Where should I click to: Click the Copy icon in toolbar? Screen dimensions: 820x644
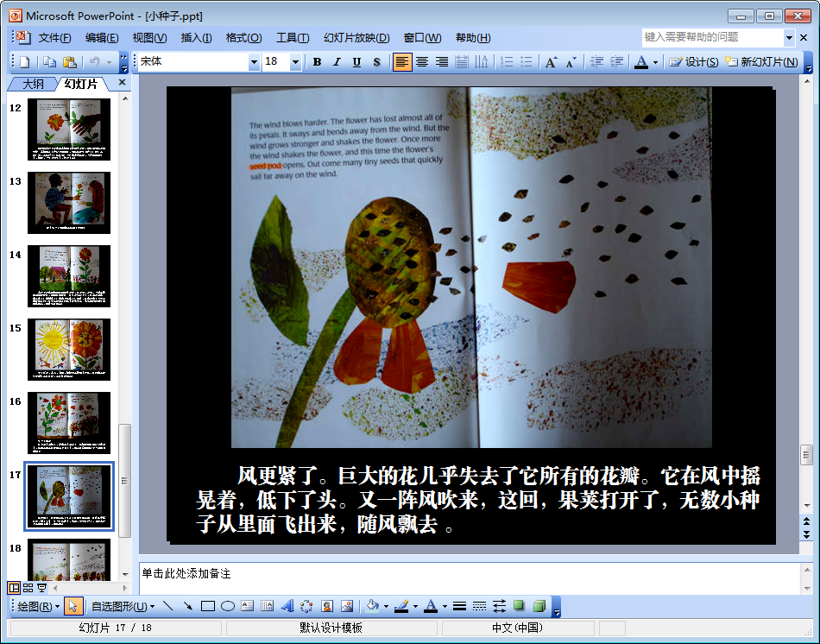tap(50, 62)
